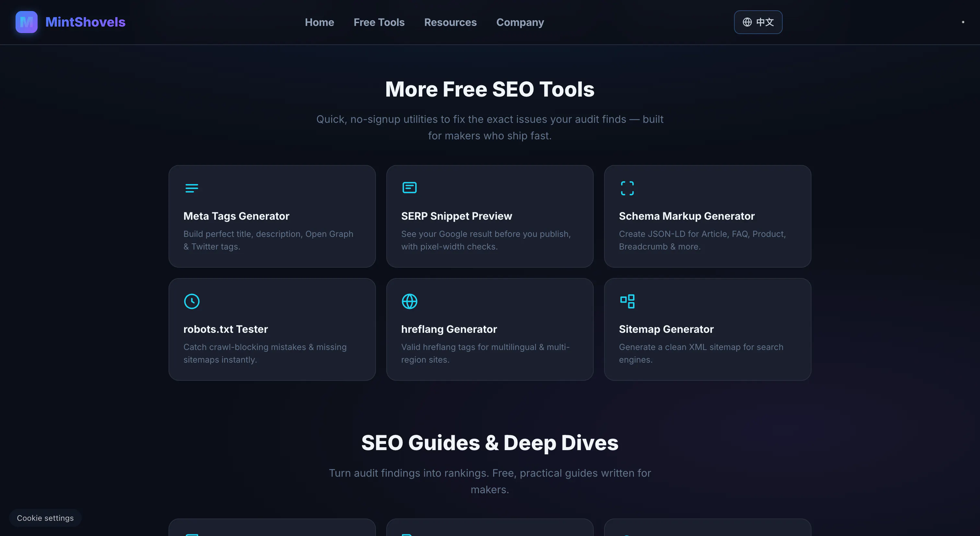Open the hreflang Generator tool title
The height and width of the screenshot is (536, 980).
click(x=449, y=329)
